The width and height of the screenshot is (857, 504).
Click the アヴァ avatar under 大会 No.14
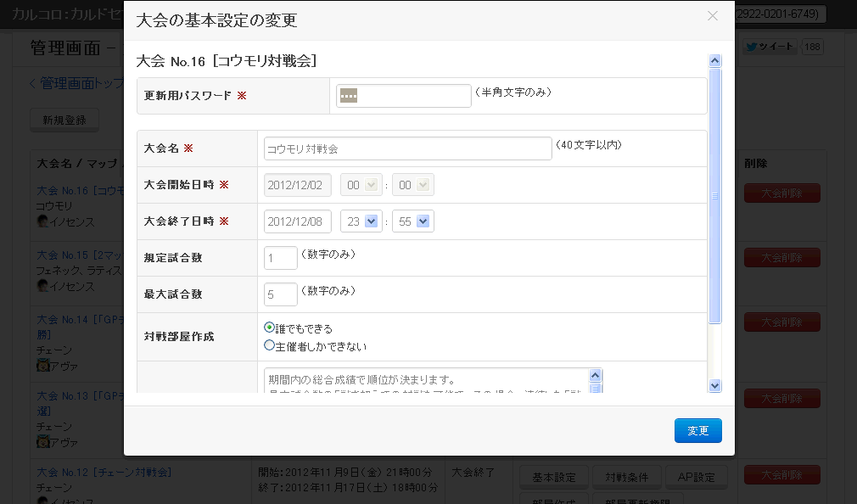coord(42,365)
